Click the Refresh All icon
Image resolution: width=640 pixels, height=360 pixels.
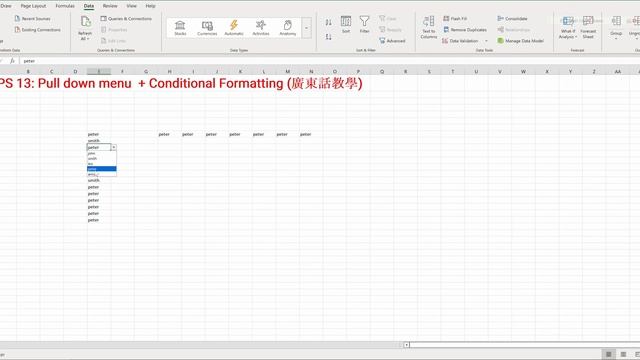tap(85, 21)
